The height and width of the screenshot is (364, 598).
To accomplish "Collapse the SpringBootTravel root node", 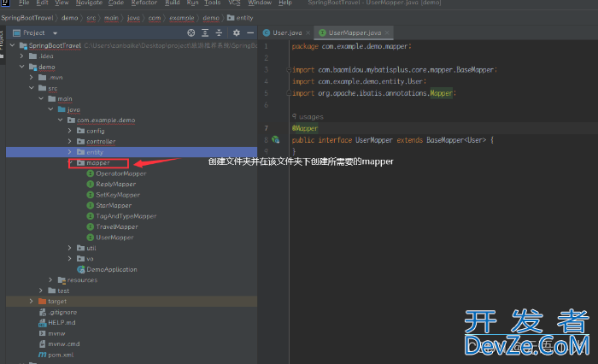I will [x=12, y=45].
